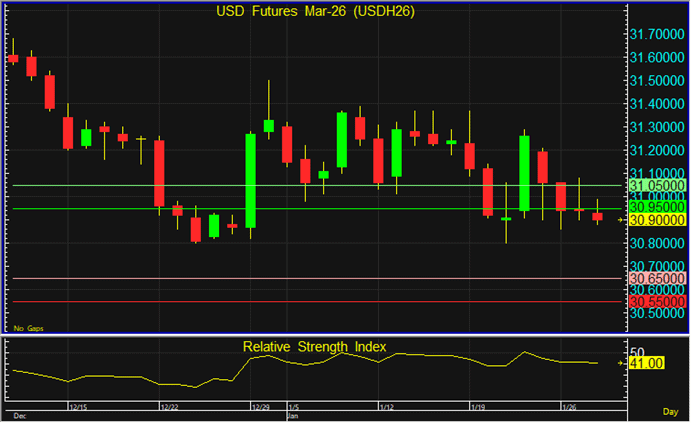Select the first red candle at the chart's left edge
Image resolution: width=691 pixels, height=423 pixels.
tap(13, 59)
